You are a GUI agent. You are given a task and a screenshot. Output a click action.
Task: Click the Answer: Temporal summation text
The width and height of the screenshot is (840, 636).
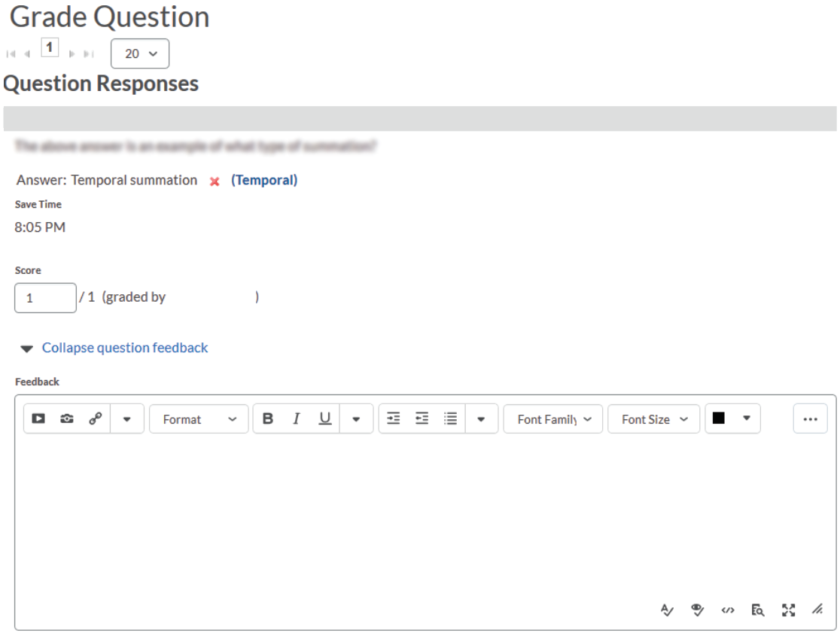(x=107, y=180)
